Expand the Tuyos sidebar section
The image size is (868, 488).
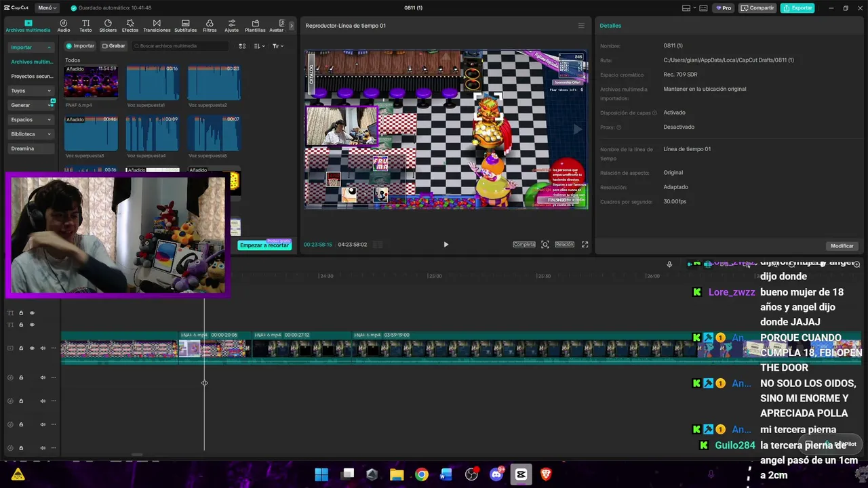[31, 91]
